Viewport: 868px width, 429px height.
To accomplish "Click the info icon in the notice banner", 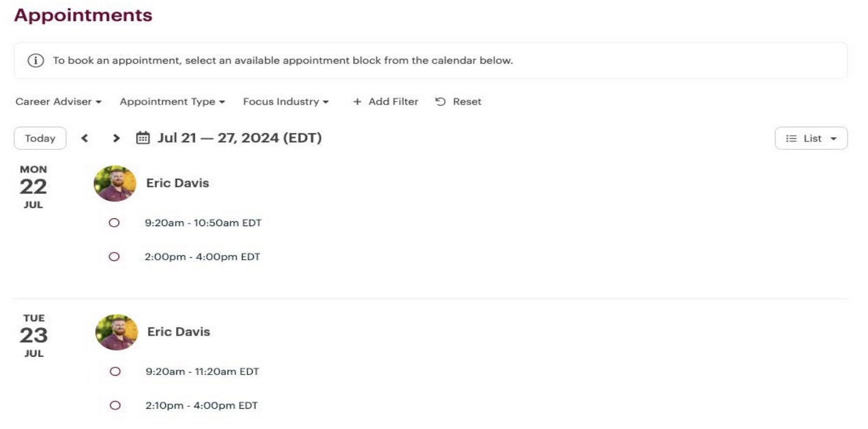I will [x=35, y=60].
